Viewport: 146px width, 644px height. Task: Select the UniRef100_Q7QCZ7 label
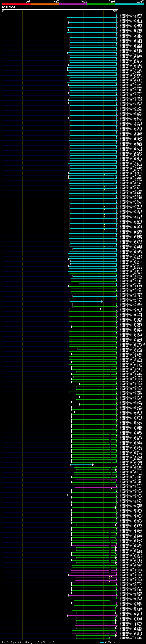[131, 364]
